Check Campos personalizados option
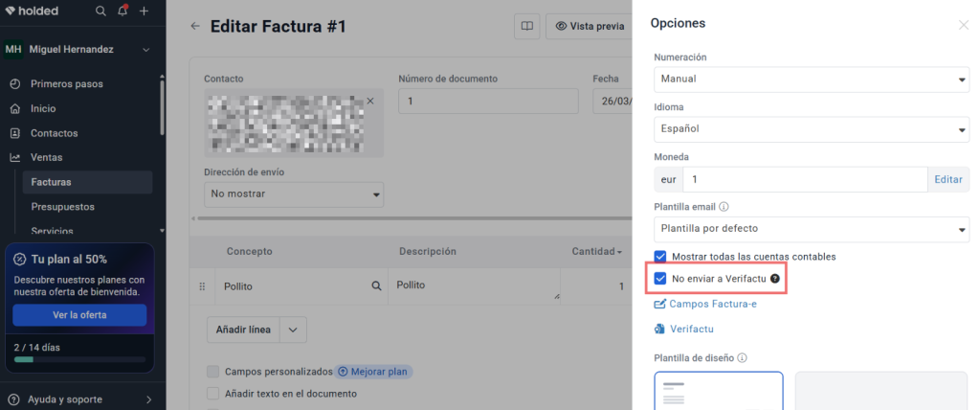980x410 pixels. coord(213,372)
